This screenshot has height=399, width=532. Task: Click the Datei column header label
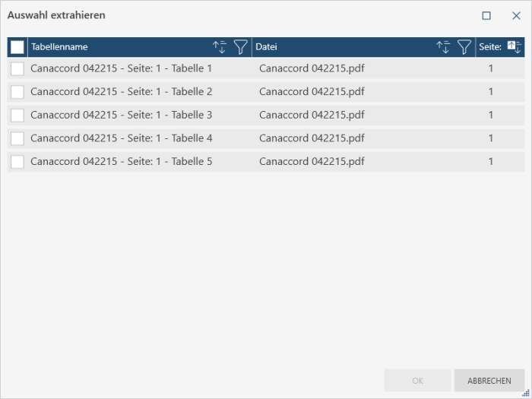coord(267,47)
